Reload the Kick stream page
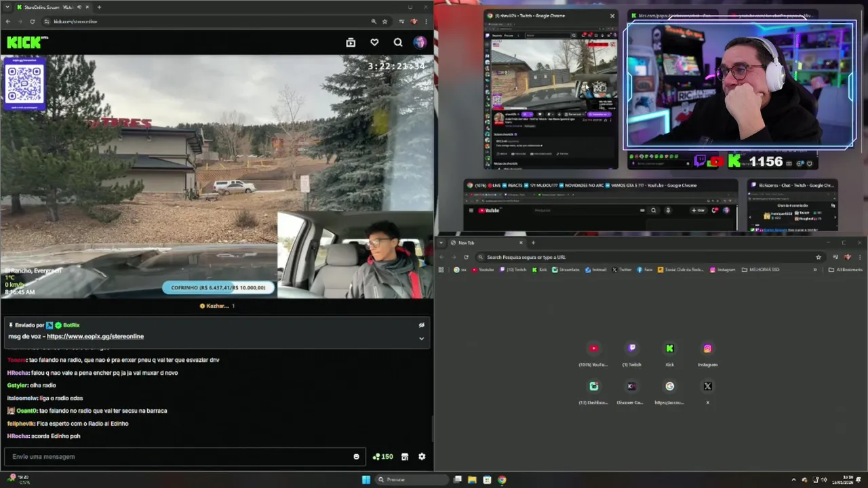Image resolution: width=868 pixels, height=488 pixels. click(x=32, y=21)
